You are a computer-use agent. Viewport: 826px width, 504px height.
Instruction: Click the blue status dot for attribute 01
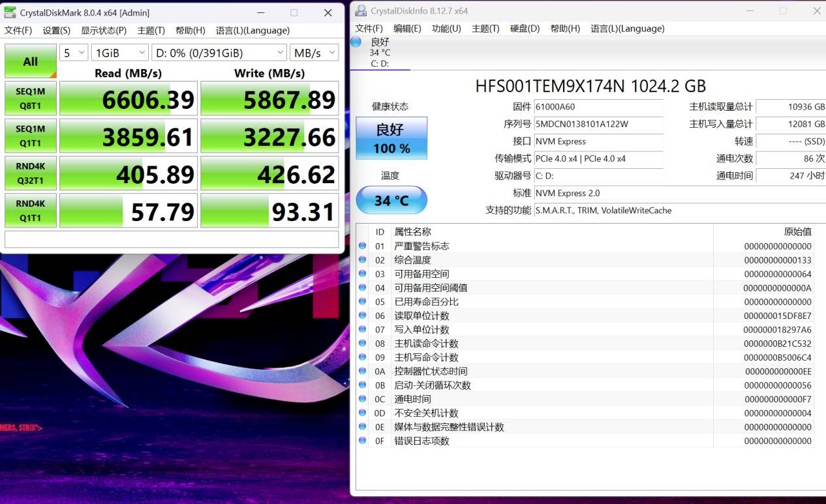point(363,246)
